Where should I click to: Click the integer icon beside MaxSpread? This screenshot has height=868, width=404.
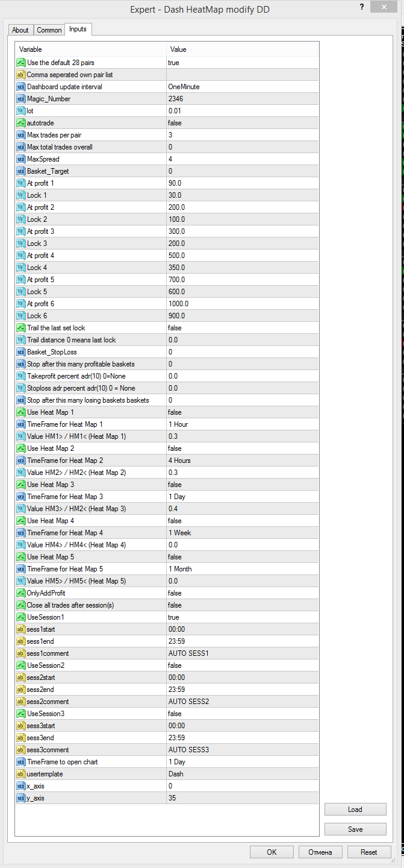click(x=21, y=159)
